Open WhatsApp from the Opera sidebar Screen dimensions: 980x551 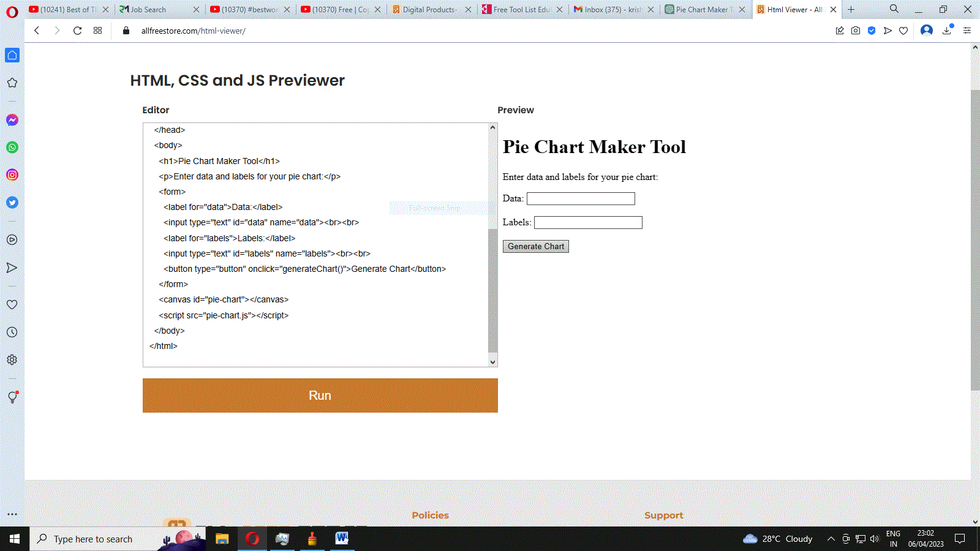point(12,147)
